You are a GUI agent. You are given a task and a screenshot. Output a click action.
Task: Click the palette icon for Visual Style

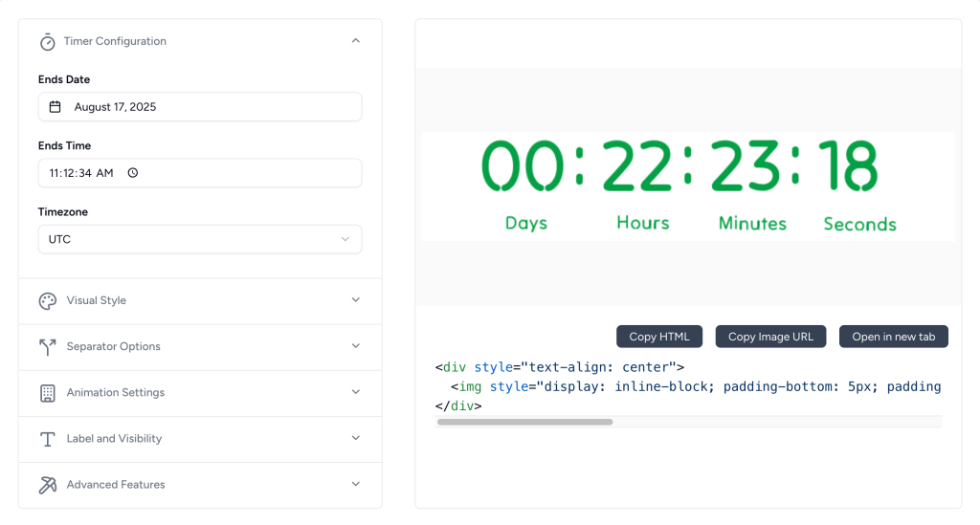tap(48, 301)
